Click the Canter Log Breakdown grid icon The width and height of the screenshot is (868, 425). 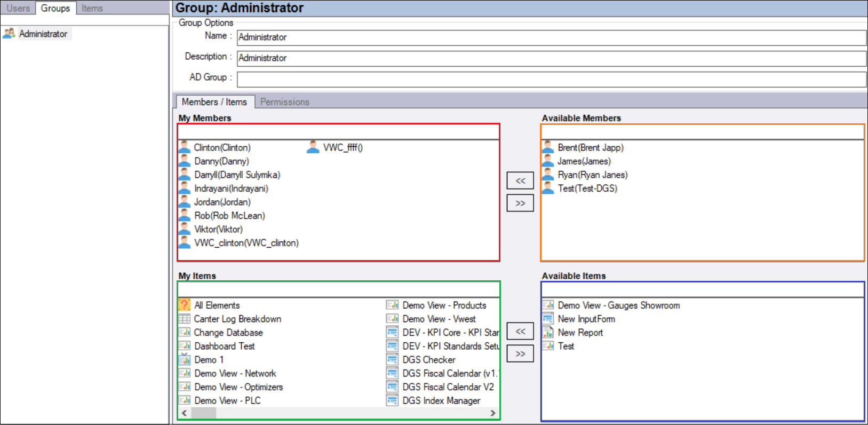[x=185, y=319]
